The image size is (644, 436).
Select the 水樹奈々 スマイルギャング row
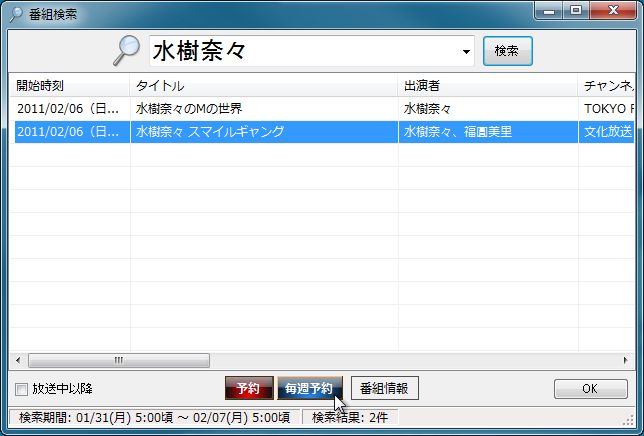pos(322,132)
